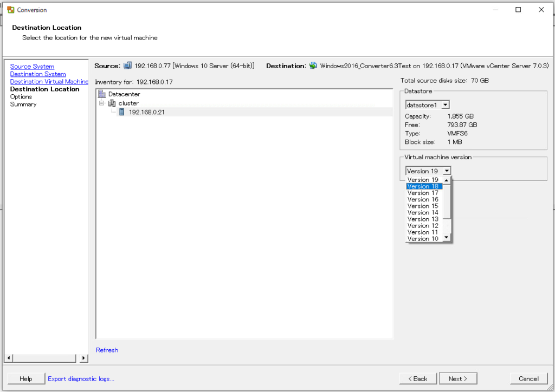Click the Cancel button

tap(529, 378)
